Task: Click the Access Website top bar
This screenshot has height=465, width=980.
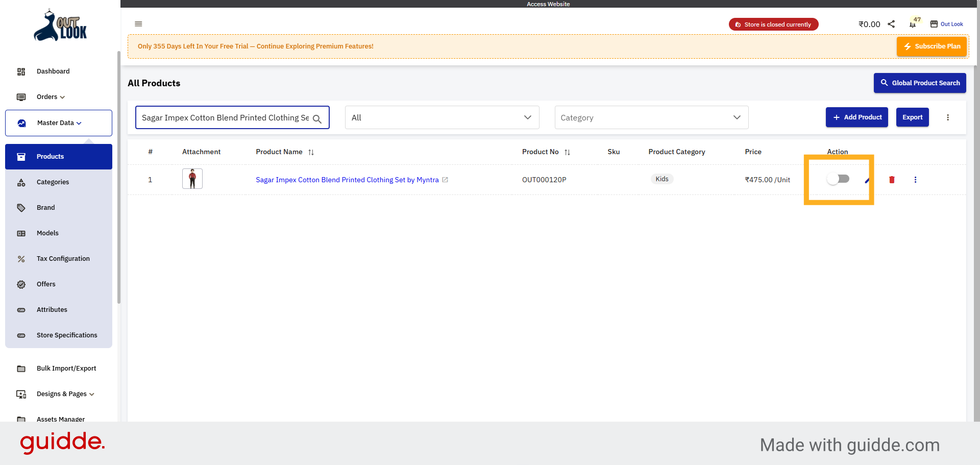Action: pyautogui.click(x=548, y=4)
